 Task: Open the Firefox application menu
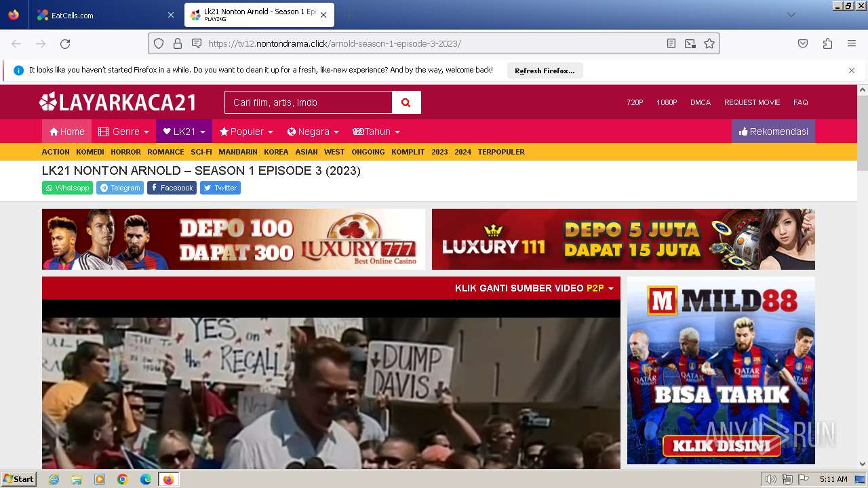(x=852, y=43)
